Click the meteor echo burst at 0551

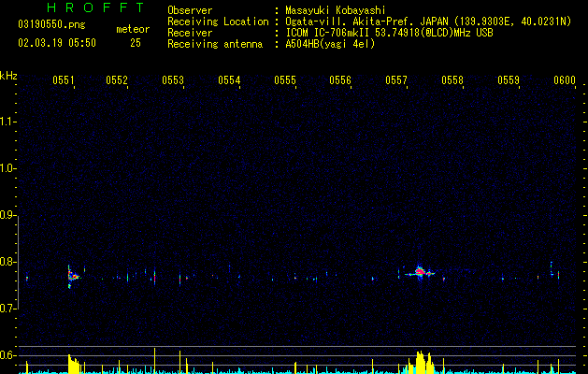point(73,277)
